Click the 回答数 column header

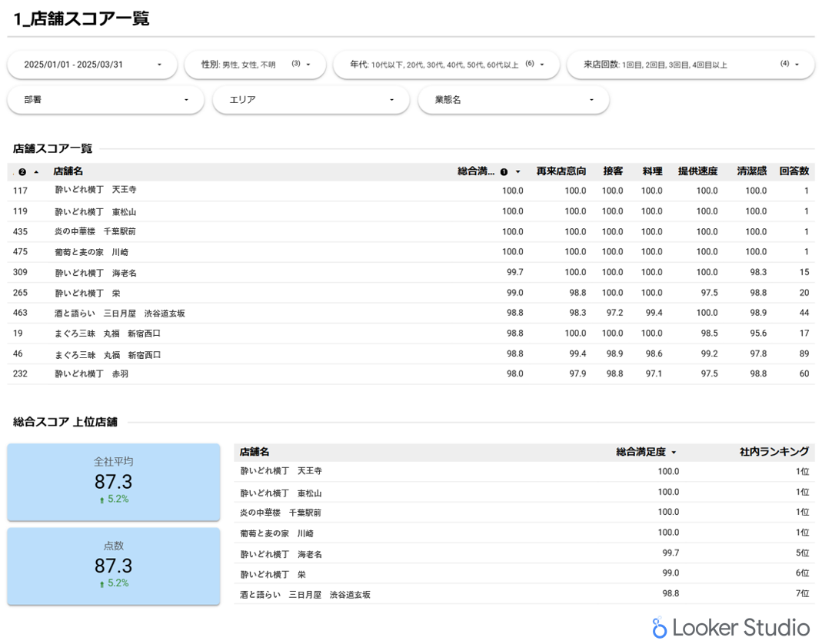794,171
